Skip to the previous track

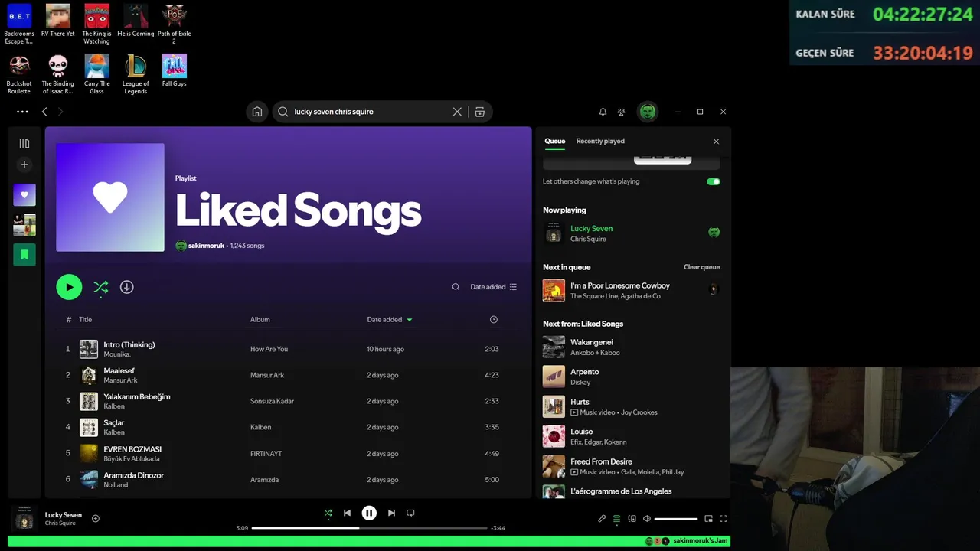[347, 513]
